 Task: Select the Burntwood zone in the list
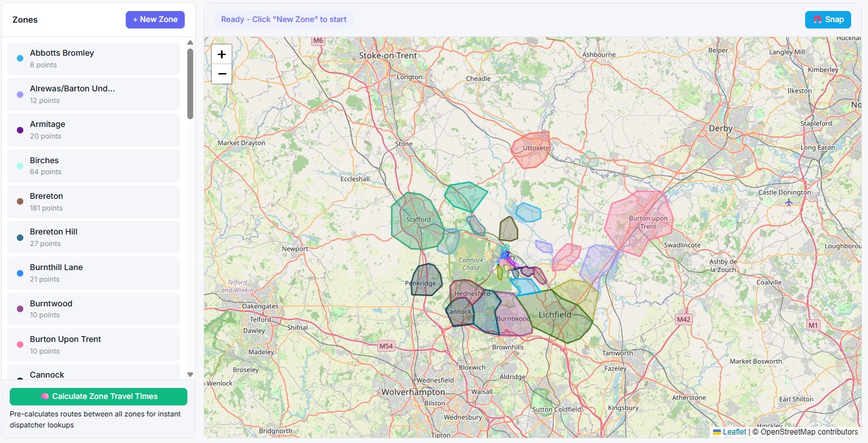click(x=93, y=309)
